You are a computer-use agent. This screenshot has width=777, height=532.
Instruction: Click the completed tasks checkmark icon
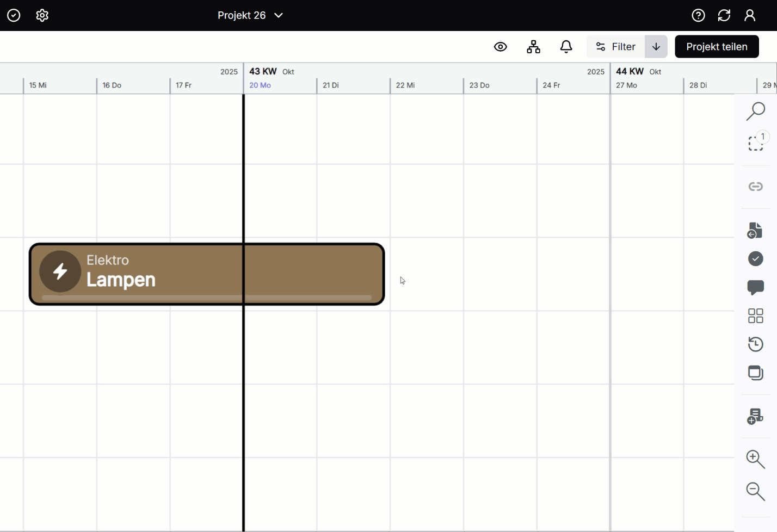click(x=756, y=259)
